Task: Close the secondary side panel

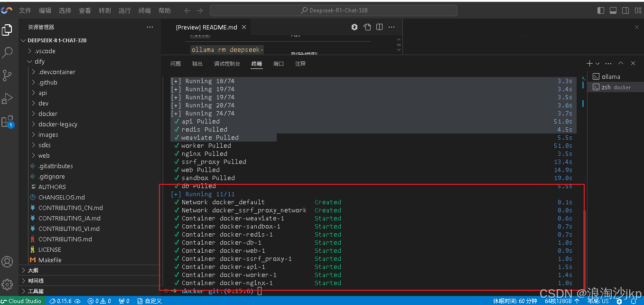Action: click(637, 27)
